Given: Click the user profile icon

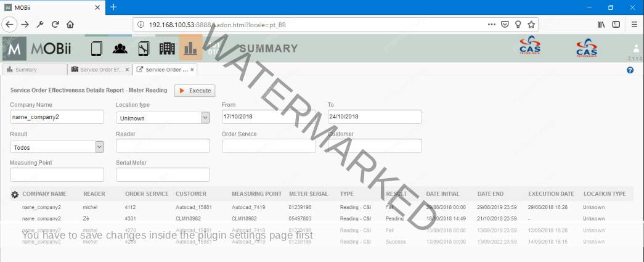Looking at the screenshot, I should 636,48.
